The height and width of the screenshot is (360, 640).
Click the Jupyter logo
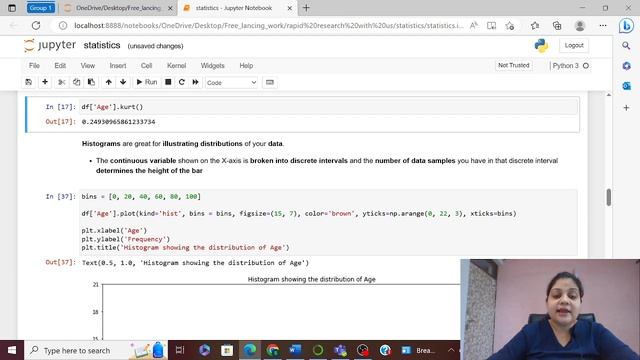coord(50,45)
